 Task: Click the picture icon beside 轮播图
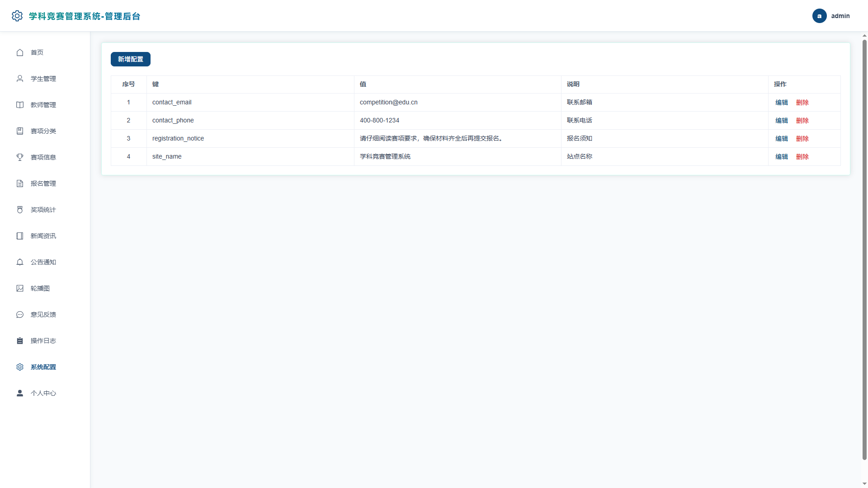20,288
